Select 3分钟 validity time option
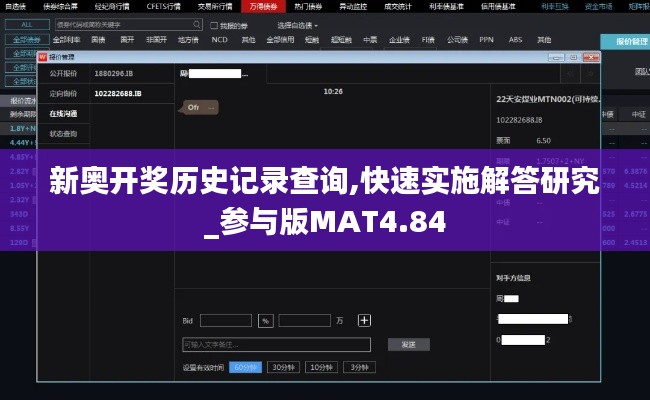The image size is (650, 400). tap(359, 367)
